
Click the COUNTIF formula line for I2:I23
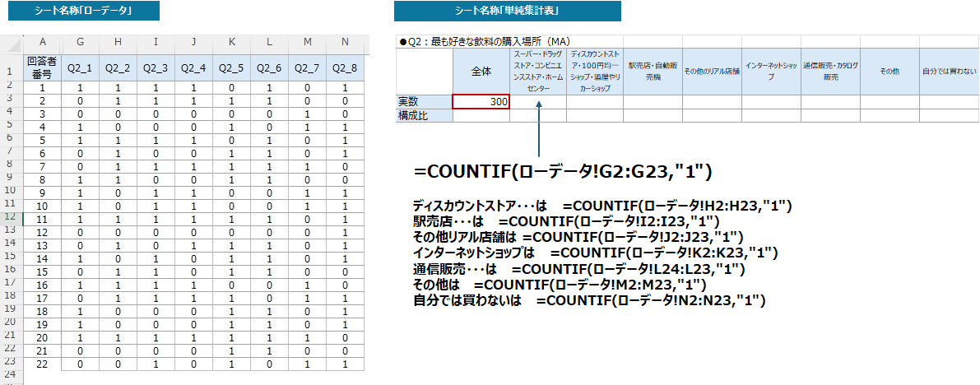click(x=567, y=221)
